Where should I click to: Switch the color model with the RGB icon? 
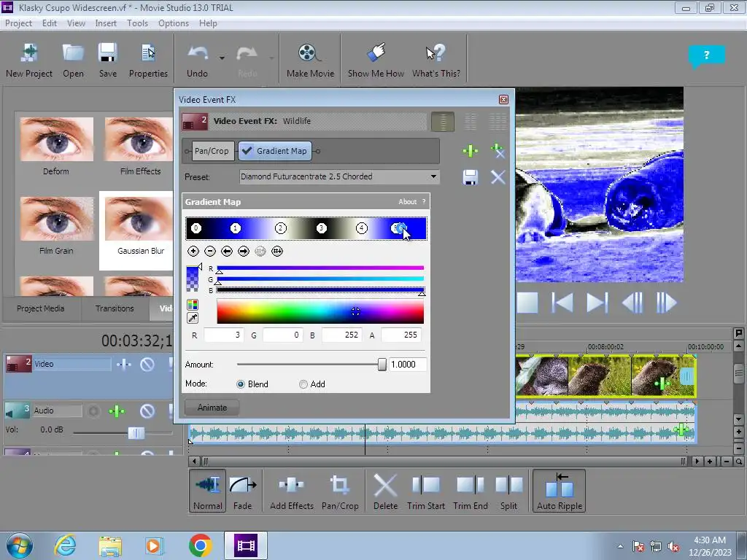click(x=193, y=305)
